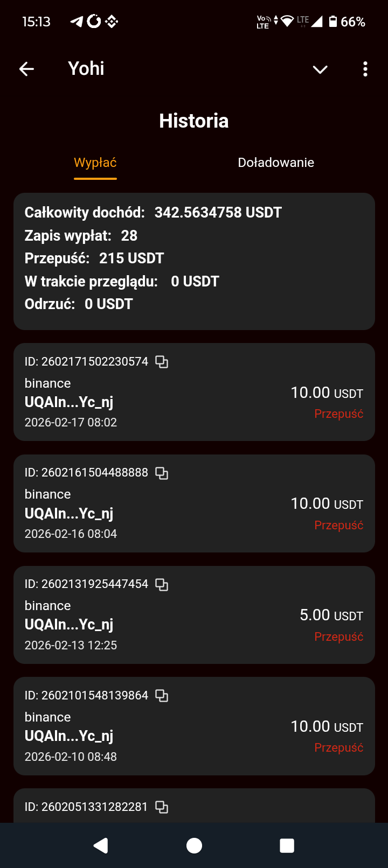Screen dimensions: 388x868
Task: Select the Wypłać tab
Action: tap(95, 163)
